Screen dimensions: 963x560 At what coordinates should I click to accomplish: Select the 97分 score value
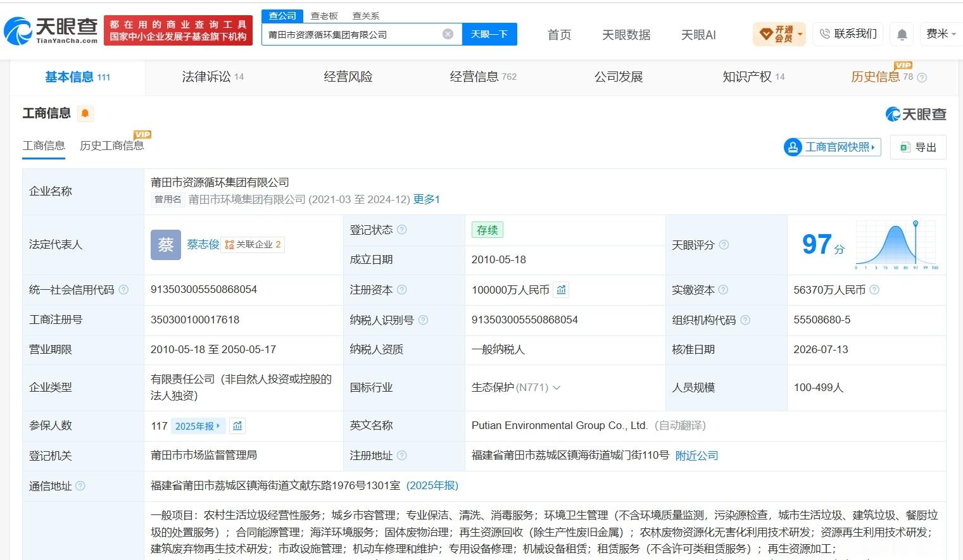823,244
